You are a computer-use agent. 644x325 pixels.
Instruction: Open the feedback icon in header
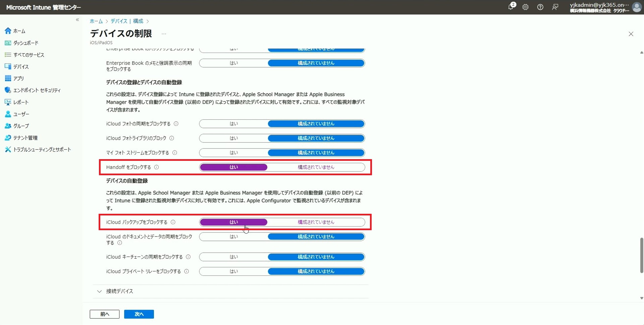555,7
